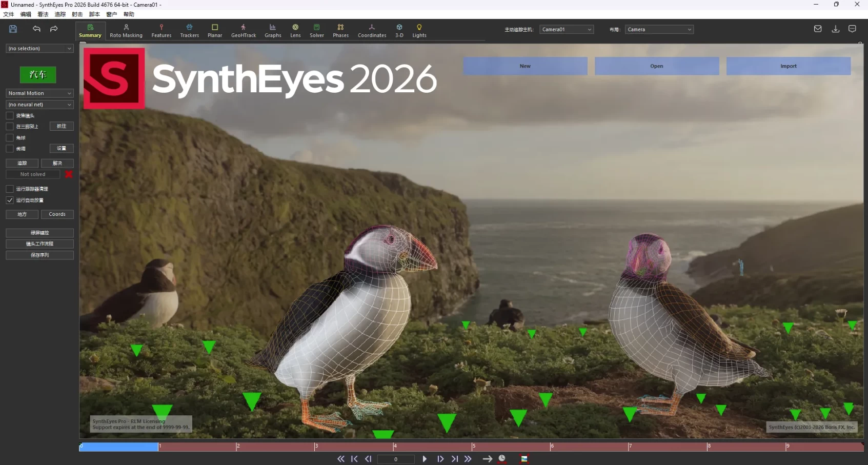
Task: Open the Graphs room
Action: point(273,31)
